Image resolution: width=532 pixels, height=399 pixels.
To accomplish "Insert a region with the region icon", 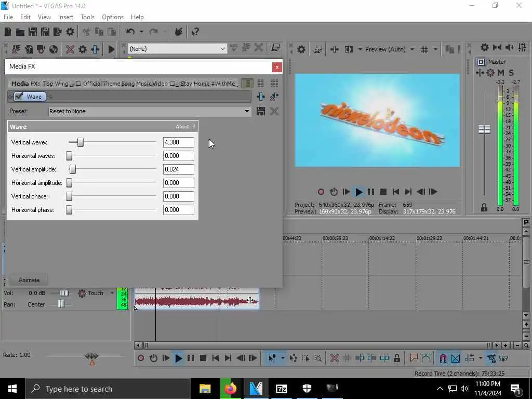I will click(426, 358).
